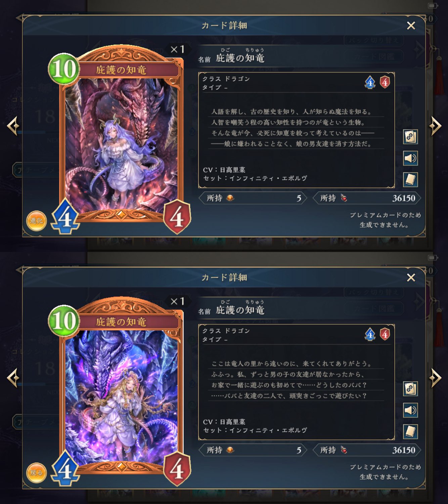The height and width of the screenshot is (504, 448).
Task: Toggle the 進化 evolve button on top card
Action: click(x=36, y=221)
